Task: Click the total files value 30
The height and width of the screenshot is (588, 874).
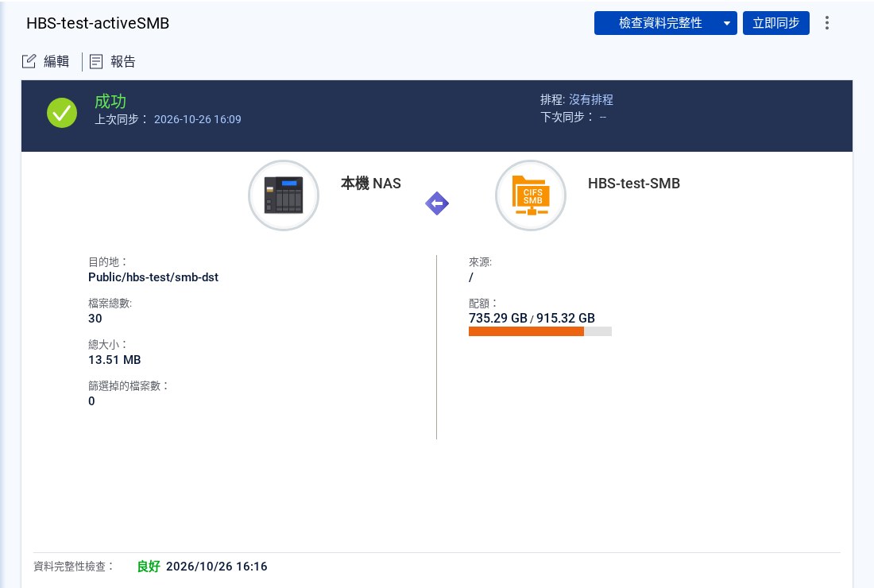Action: pos(95,319)
